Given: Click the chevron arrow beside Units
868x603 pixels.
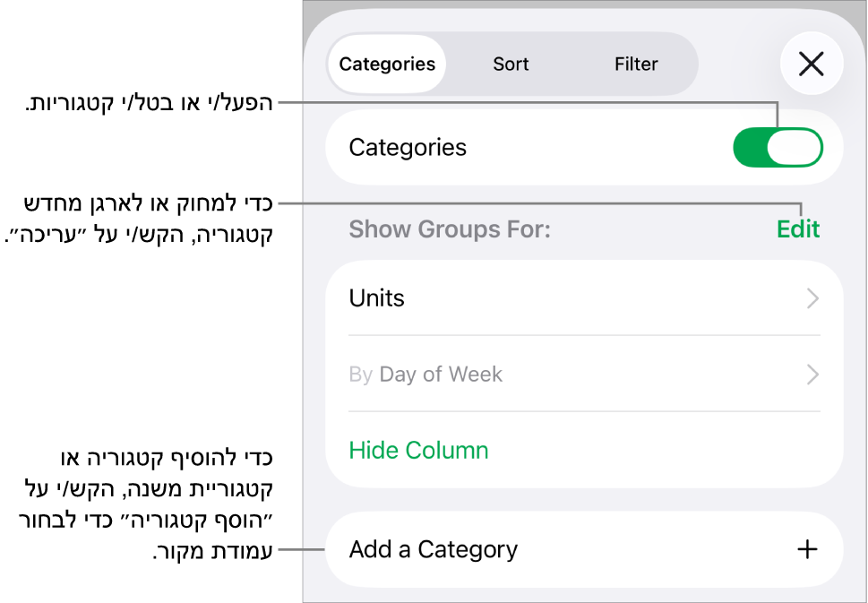Looking at the screenshot, I should click(x=812, y=298).
